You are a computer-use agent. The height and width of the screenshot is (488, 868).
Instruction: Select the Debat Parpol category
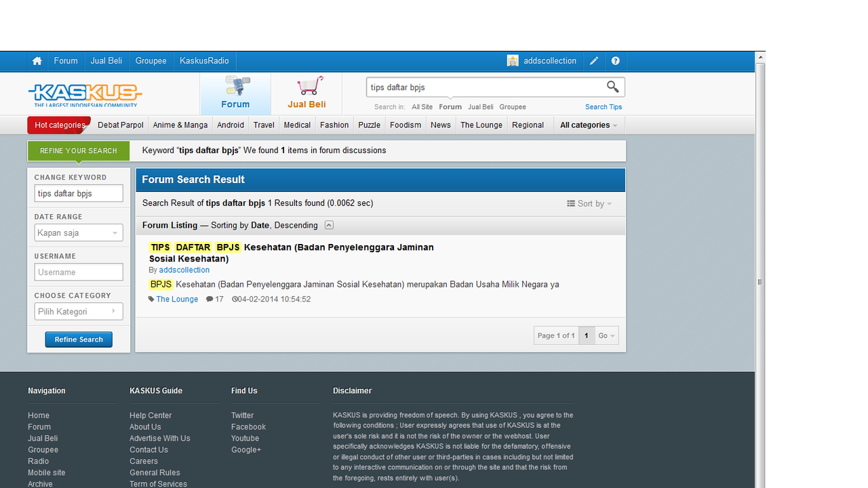point(121,125)
